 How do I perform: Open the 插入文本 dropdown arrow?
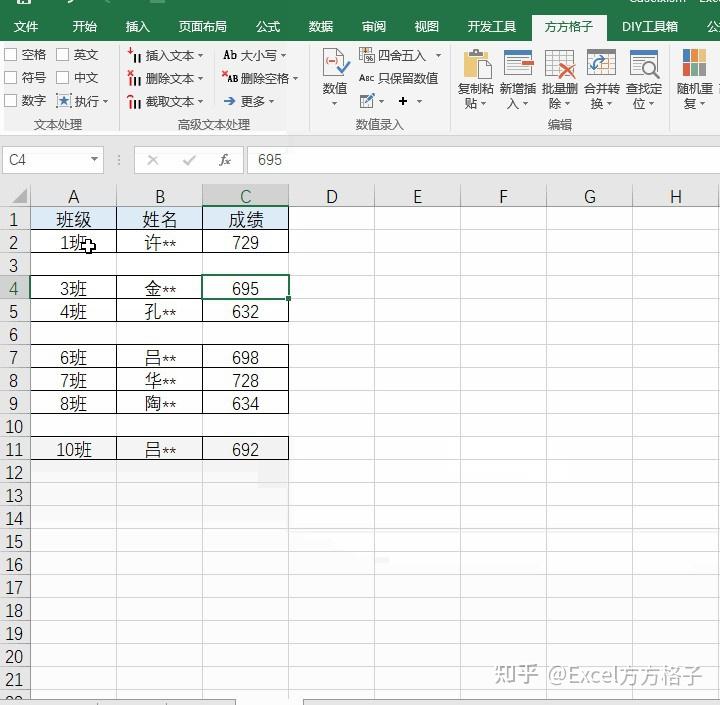coord(201,56)
